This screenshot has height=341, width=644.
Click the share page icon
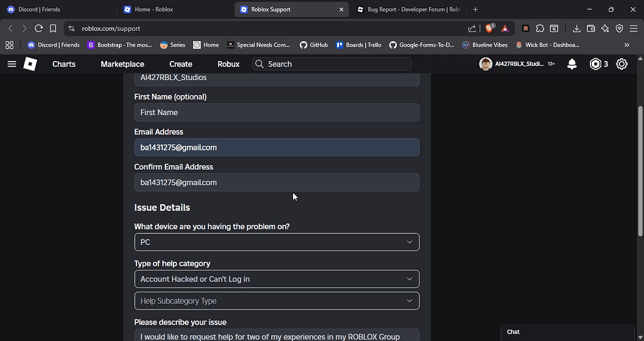click(472, 28)
